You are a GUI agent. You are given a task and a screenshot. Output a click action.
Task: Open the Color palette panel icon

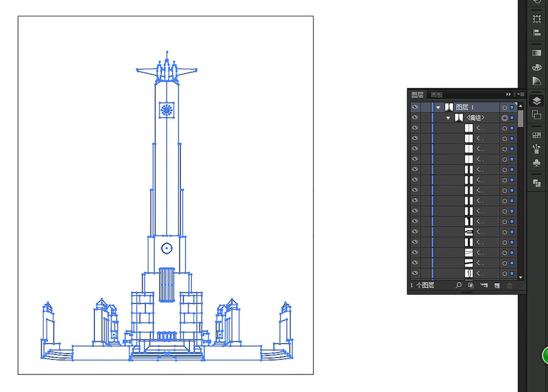point(537,67)
